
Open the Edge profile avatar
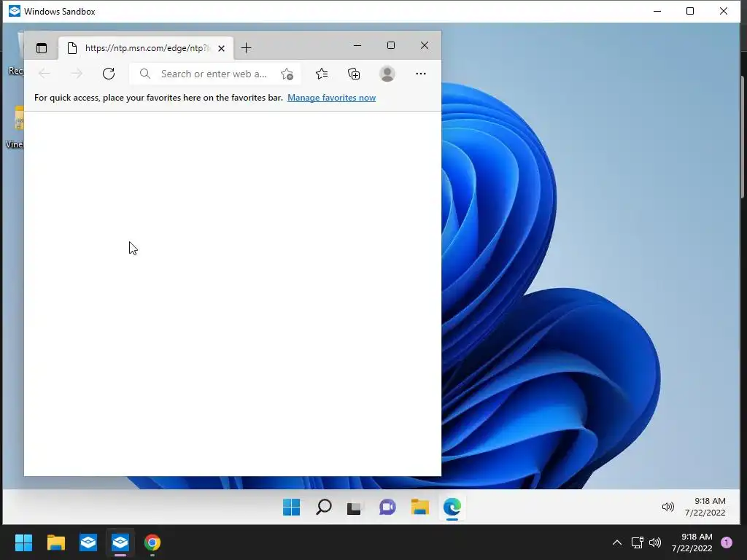pyautogui.click(x=387, y=74)
